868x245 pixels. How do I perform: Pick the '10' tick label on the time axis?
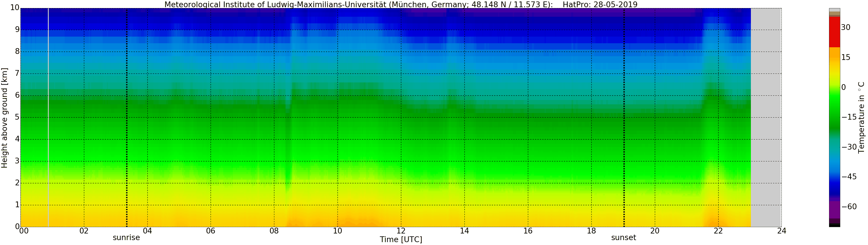click(338, 231)
